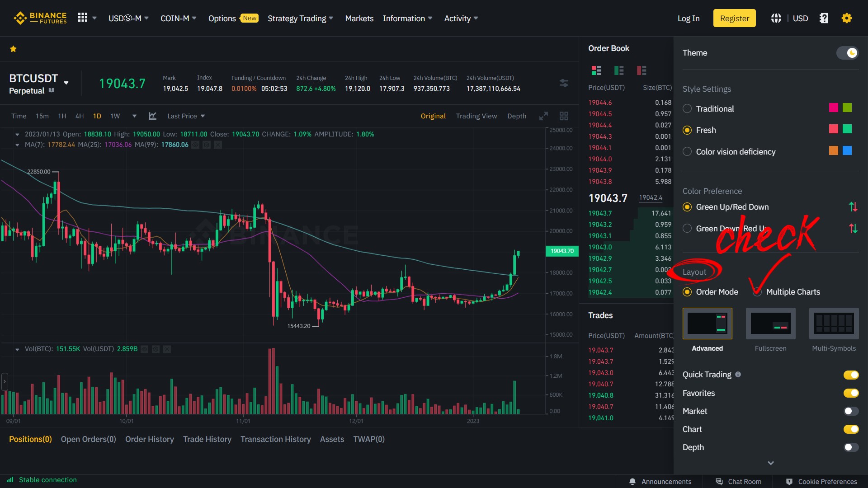
Task: Open the Markets link
Action: pyautogui.click(x=359, y=19)
